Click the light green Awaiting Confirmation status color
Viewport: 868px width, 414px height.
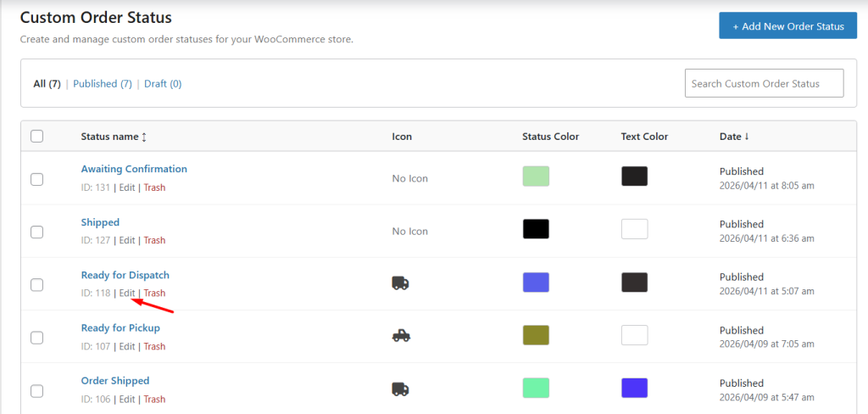point(536,176)
